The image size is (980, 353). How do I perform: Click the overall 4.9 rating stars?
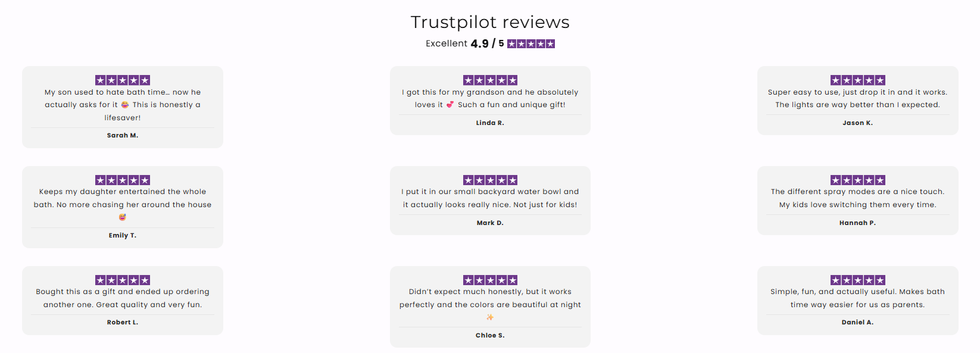click(530, 44)
